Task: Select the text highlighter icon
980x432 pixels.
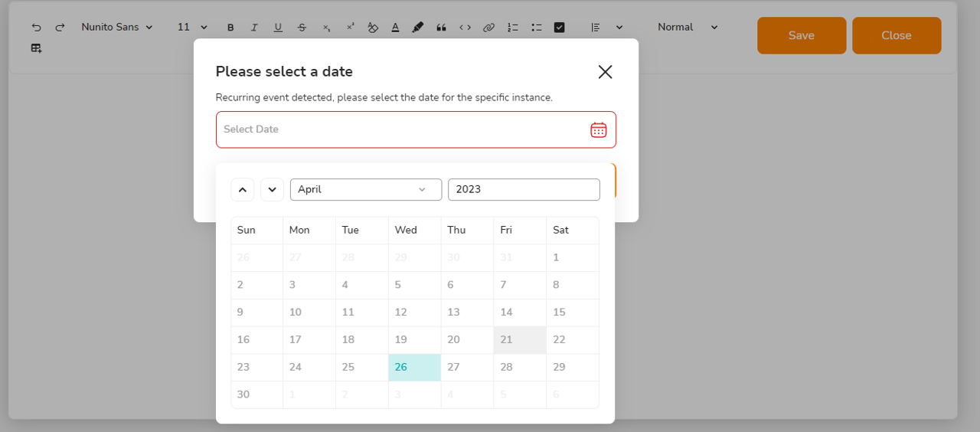Action: 417,28
